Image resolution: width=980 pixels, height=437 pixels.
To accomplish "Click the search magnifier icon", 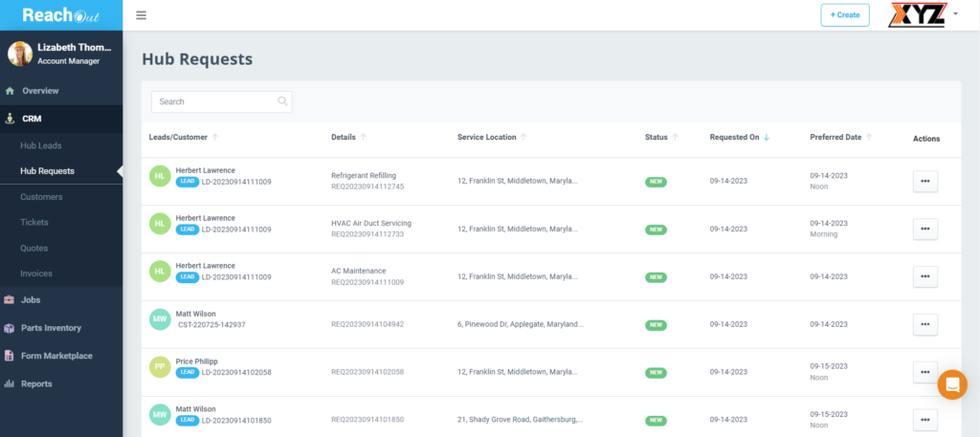I will [282, 101].
